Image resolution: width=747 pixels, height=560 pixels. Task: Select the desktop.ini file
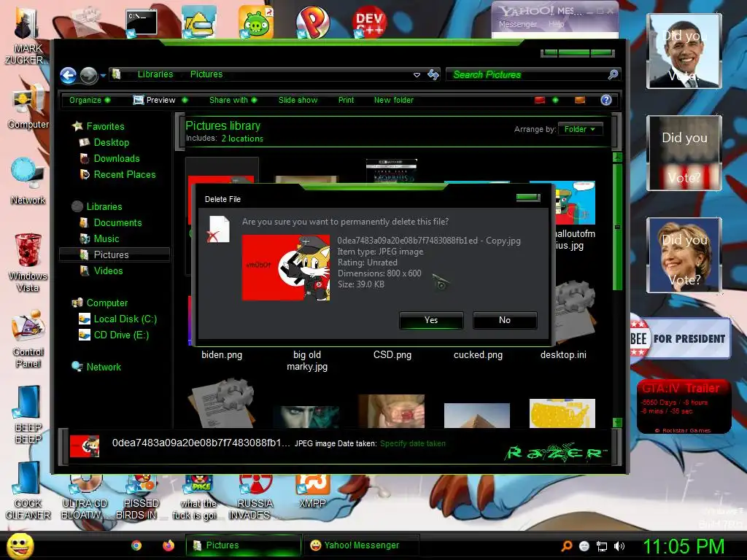pos(564,355)
